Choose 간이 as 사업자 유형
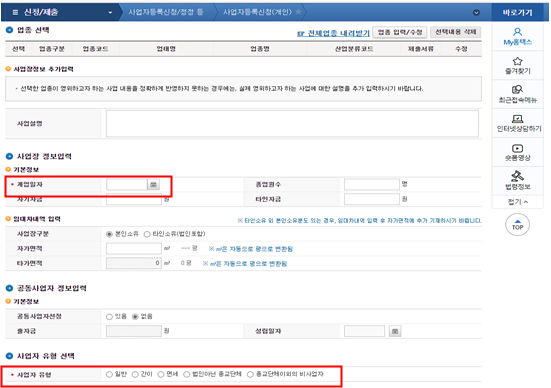 pyautogui.click(x=135, y=375)
